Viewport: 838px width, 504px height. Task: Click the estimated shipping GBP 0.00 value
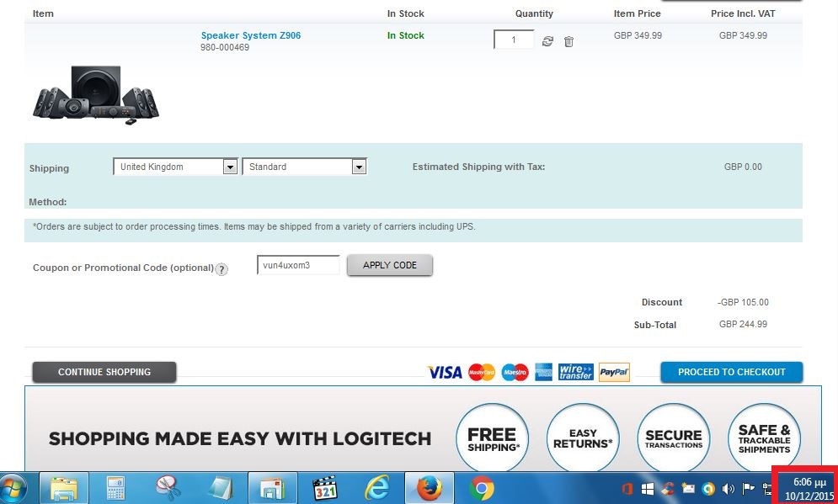743,167
